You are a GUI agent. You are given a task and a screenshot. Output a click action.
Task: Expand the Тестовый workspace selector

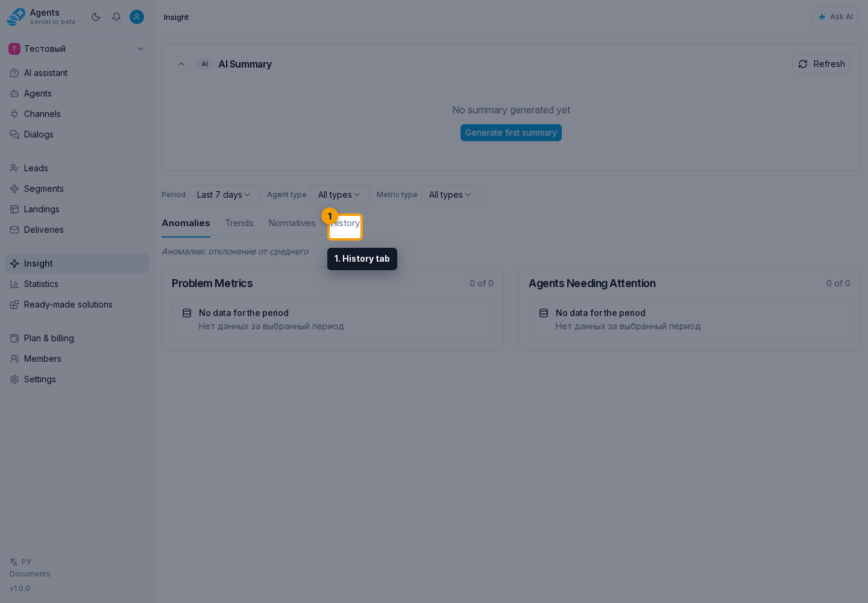tap(77, 49)
